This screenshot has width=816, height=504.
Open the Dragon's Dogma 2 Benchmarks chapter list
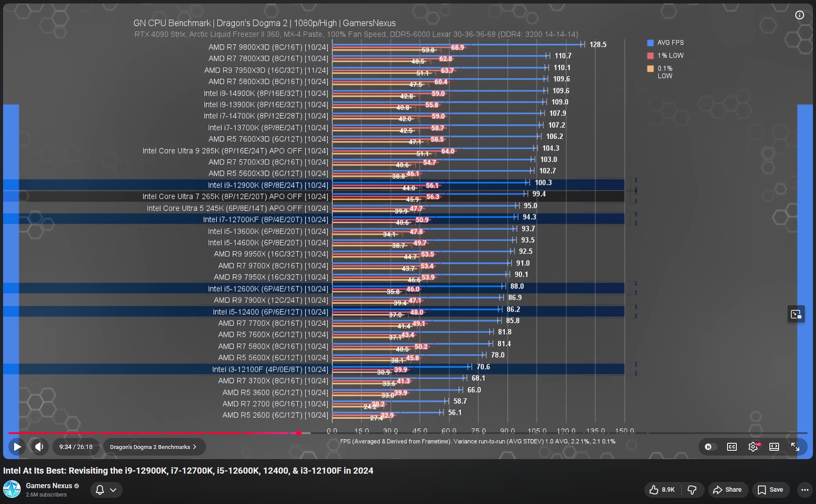(154, 447)
